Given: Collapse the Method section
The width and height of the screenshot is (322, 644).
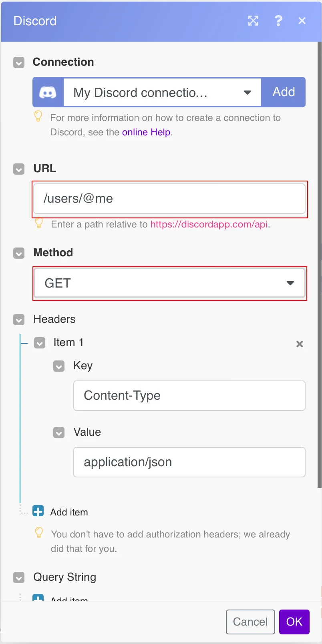Looking at the screenshot, I should [x=19, y=253].
